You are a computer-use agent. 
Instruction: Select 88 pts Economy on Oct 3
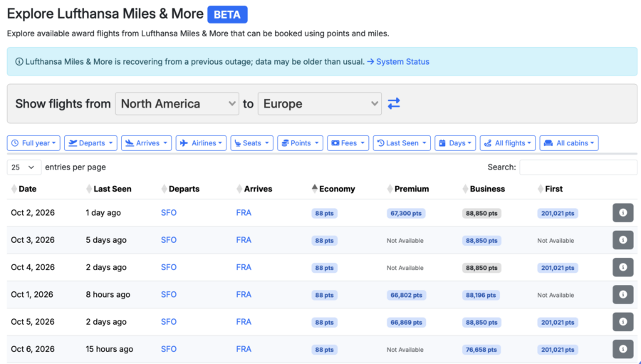(324, 241)
